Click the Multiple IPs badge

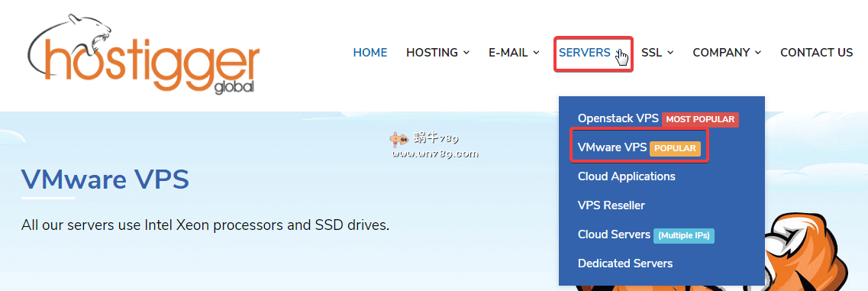684,235
